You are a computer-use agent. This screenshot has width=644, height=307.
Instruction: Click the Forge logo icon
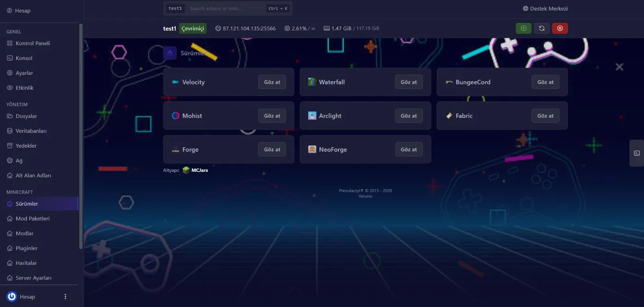175,149
